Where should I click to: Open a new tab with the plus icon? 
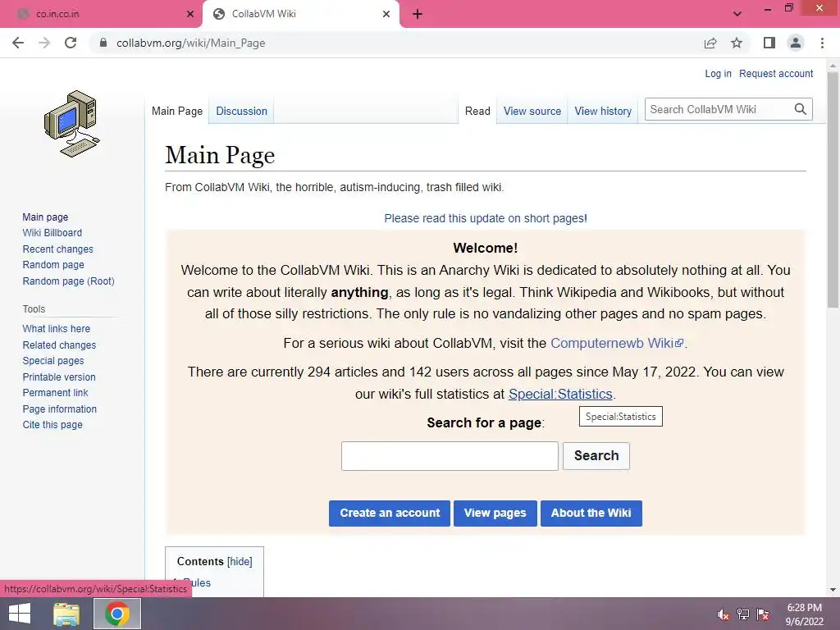click(418, 14)
